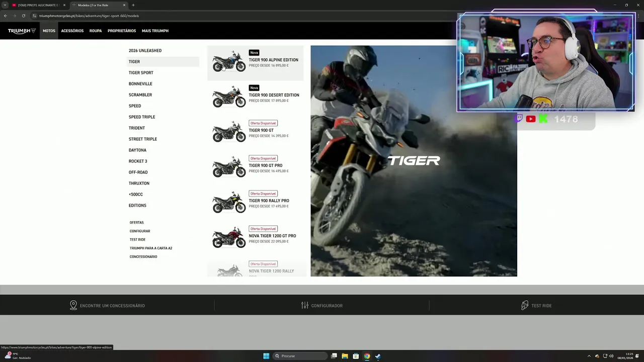
Task: Expand the tab search dropdown arrow
Action: tap(5, 5)
